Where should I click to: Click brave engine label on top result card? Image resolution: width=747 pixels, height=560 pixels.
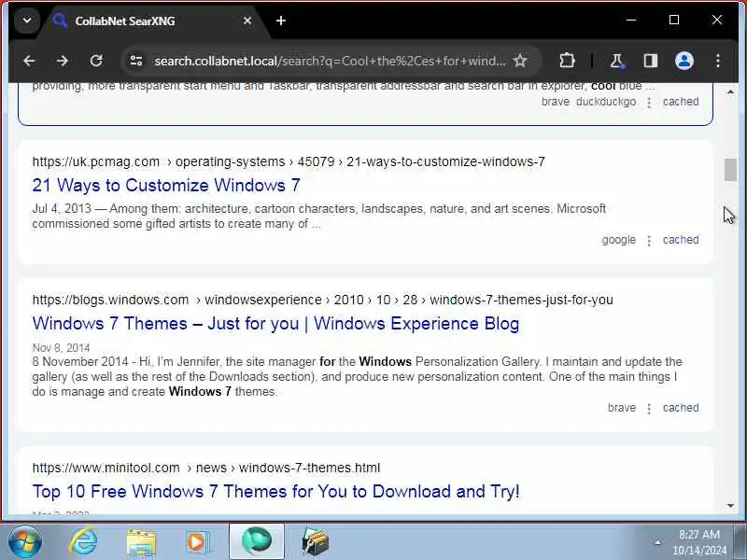tap(556, 102)
